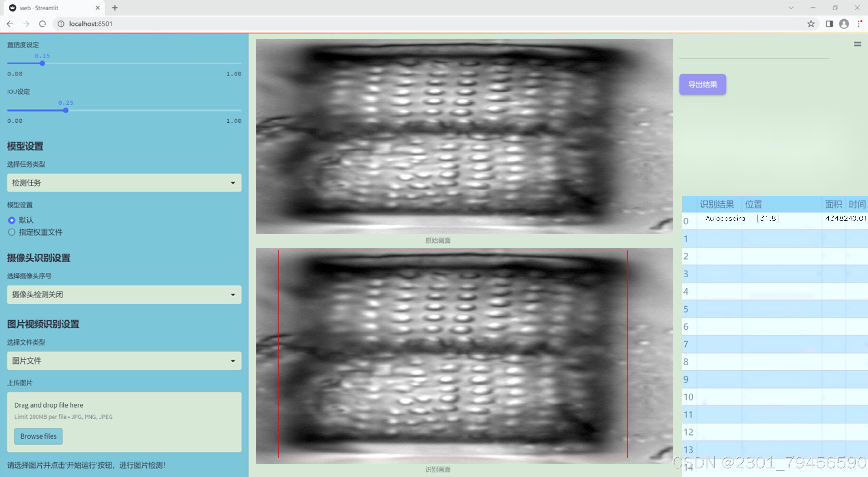
Task: Select the 默认 model radio option
Action: coord(12,220)
